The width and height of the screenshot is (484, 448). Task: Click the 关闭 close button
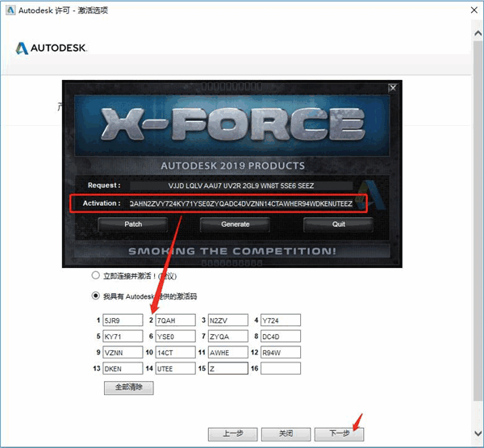[x=286, y=433]
